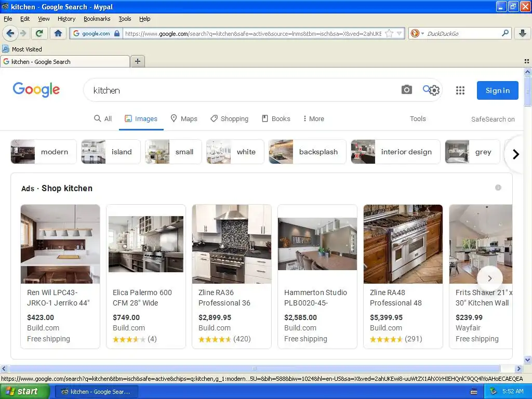Open the Elica Palermo 600 CFM product image
532x399 pixels.
click(146, 244)
